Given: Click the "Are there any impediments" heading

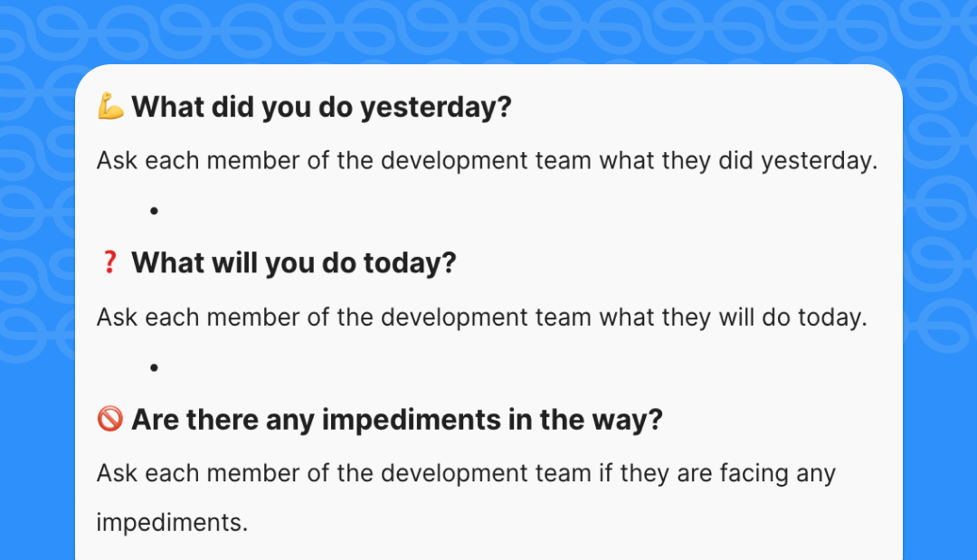Looking at the screenshot, I should tap(397, 420).
